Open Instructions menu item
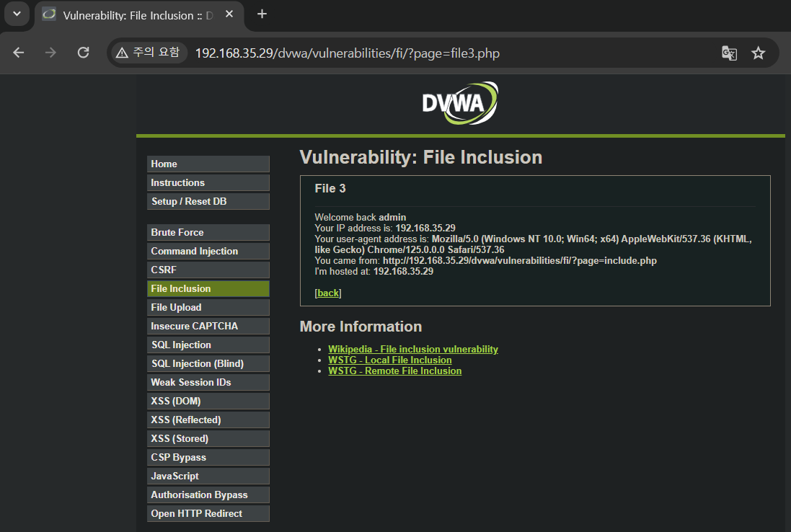 pos(208,182)
